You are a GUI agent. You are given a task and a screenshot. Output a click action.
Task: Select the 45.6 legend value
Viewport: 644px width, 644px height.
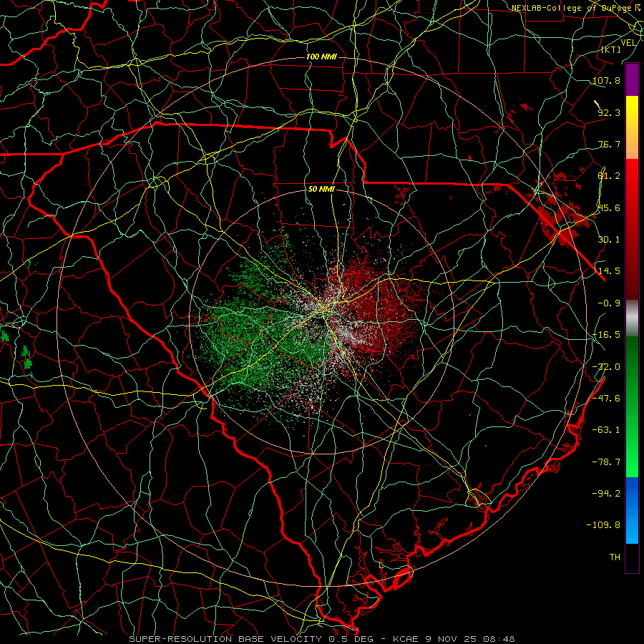point(609,208)
